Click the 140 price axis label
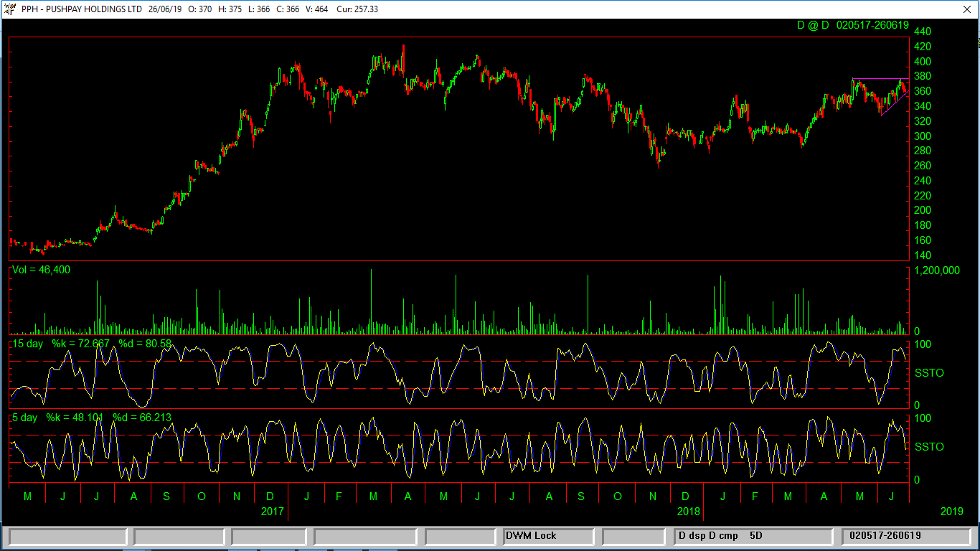Image resolution: width=980 pixels, height=551 pixels. [x=923, y=255]
